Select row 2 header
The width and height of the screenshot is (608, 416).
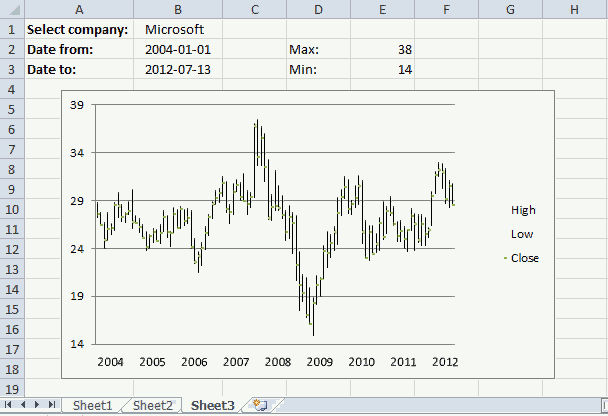pyautogui.click(x=12, y=49)
